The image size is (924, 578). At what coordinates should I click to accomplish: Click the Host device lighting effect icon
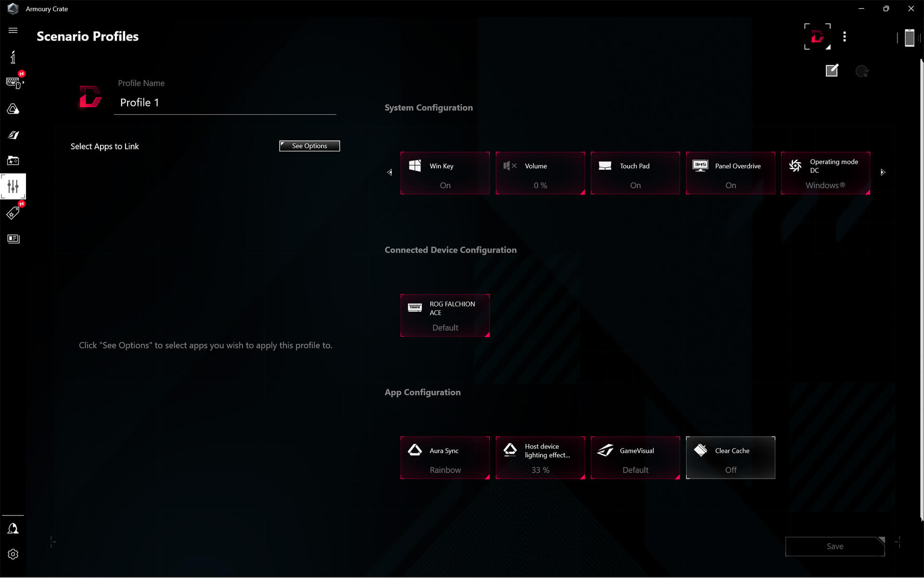pyautogui.click(x=510, y=450)
